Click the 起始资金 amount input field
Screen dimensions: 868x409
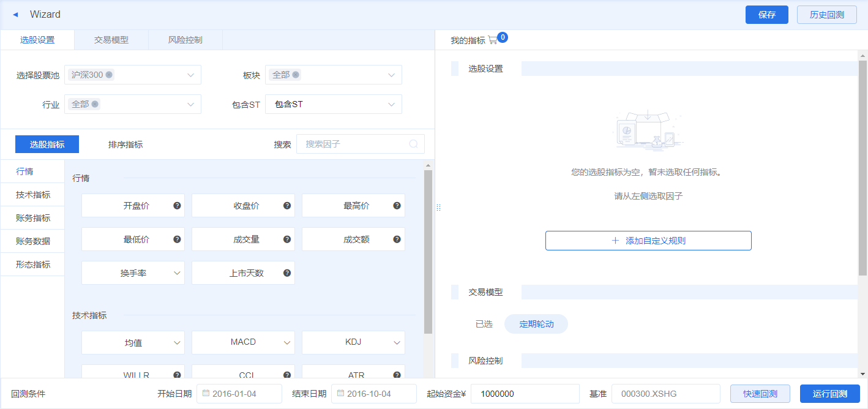(x=525, y=393)
